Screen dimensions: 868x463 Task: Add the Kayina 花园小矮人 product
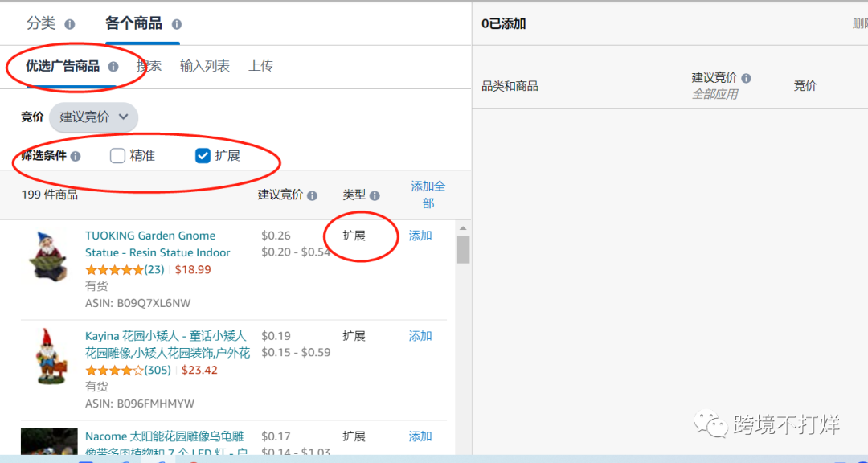[420, 336]
